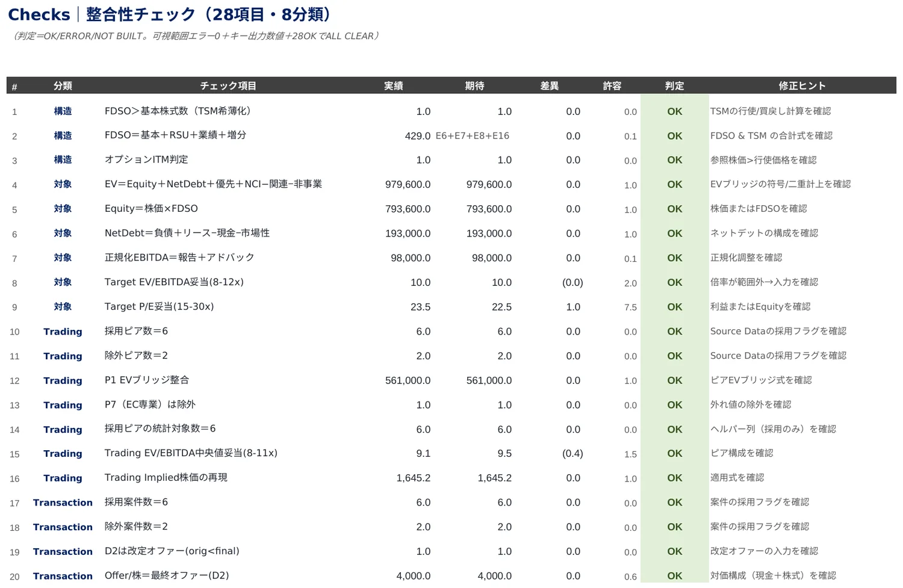Screen dimensions: 903x588
Task: Select cell 採用ピア数=6
Action: tap(136, 331)
